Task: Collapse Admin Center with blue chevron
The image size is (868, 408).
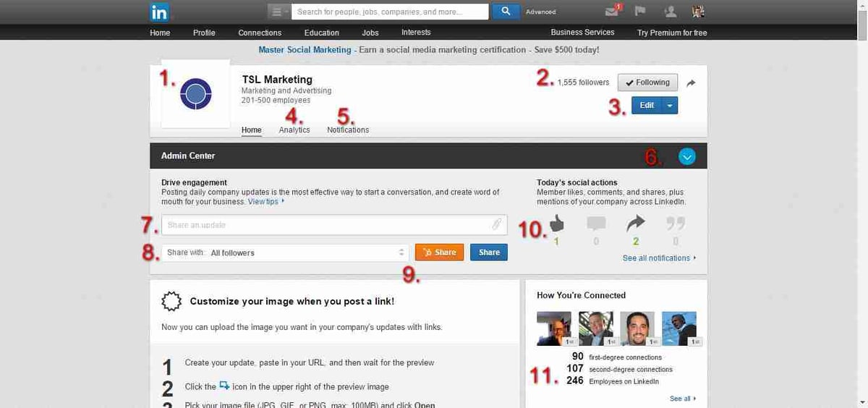Action: [687, 156]
